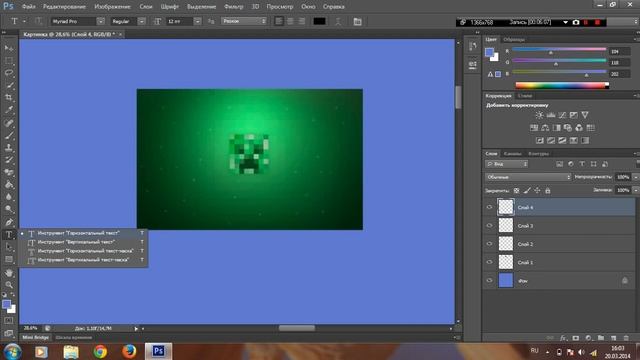
Task: Open the History collapsed panel icon
Action: [473, 46]
